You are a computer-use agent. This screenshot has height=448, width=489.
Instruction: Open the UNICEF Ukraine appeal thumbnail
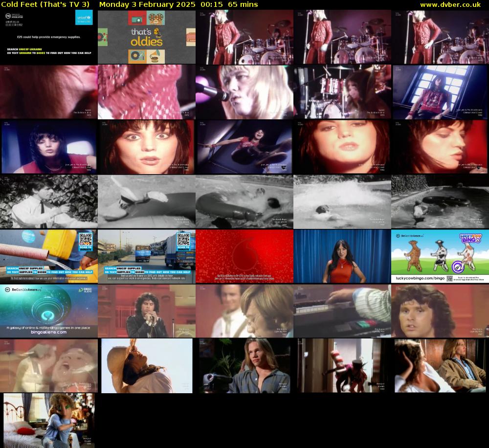click(x=48, y=37)
